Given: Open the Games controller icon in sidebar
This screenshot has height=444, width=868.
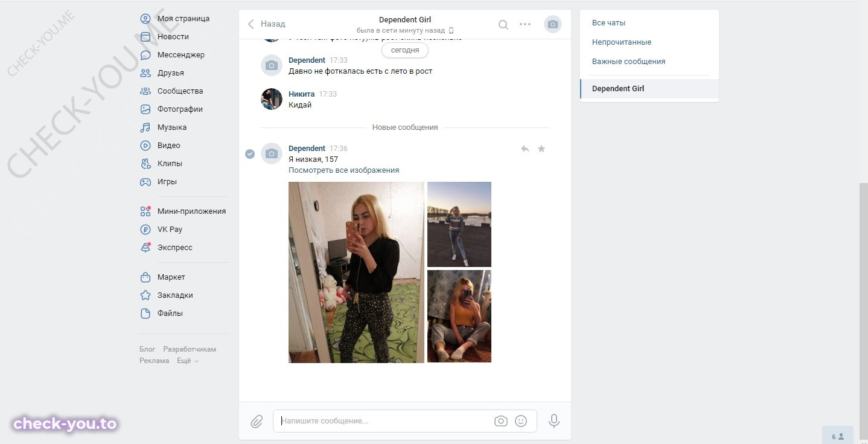Looking at the screenshot, I should [145, 182].
